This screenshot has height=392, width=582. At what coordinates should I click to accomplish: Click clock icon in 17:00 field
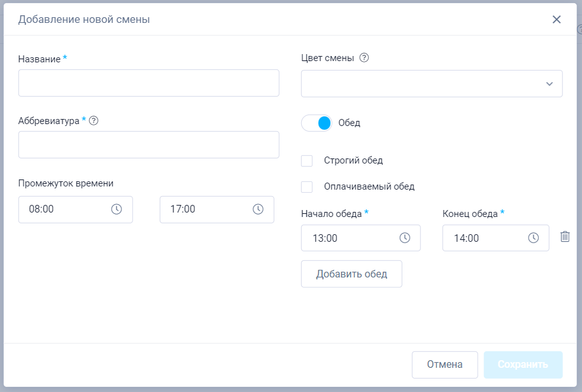click(258, 209)
